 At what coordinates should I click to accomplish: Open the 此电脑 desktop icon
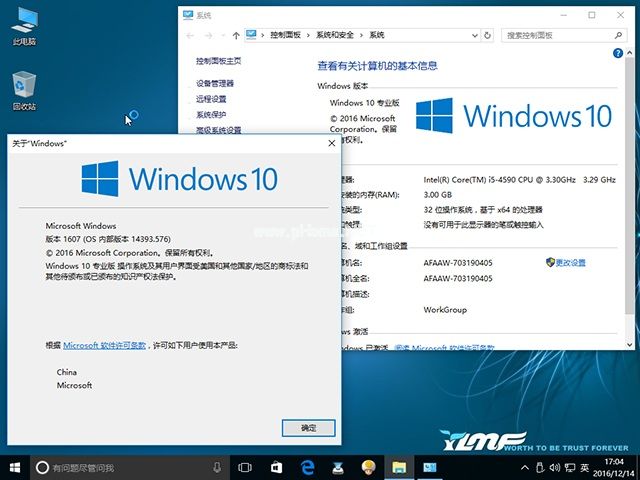24,26
